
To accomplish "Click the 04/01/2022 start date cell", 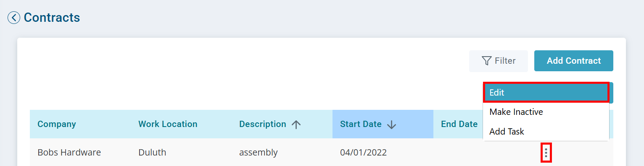I will (x=363, y=153).
